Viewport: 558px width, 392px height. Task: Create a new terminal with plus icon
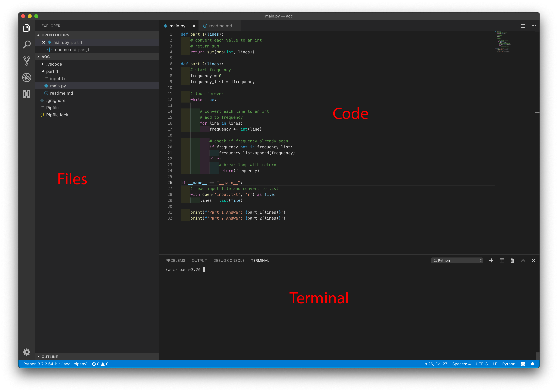click(491, 260)
